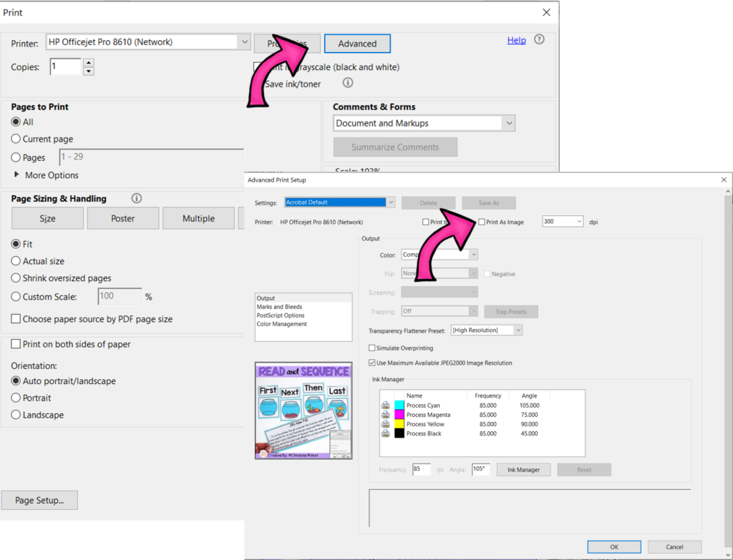
Task: Check Simulate Overprinting option
Action: (372, 348)
